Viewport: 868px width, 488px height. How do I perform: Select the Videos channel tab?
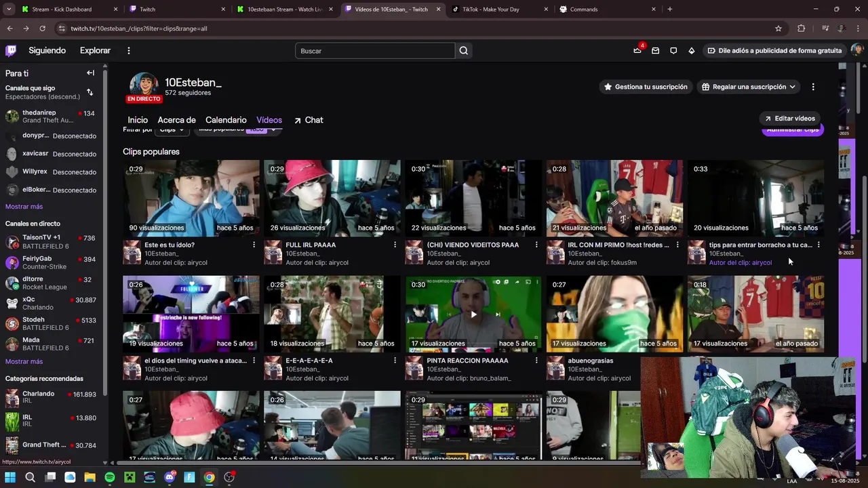click(269, 120)
